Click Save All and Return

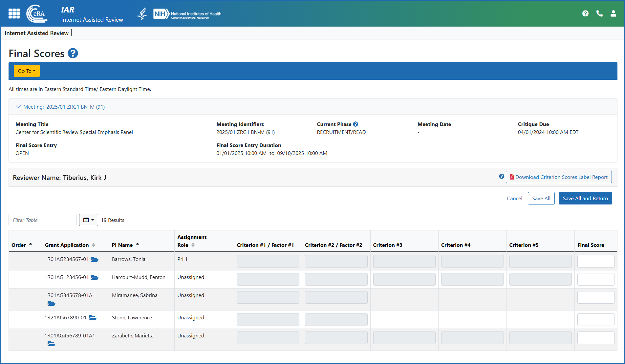click(x=585, y=198)
